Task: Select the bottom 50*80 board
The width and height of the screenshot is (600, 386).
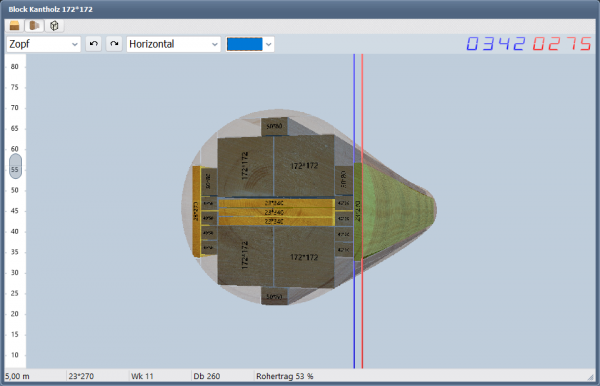Action: click(274, 296)
